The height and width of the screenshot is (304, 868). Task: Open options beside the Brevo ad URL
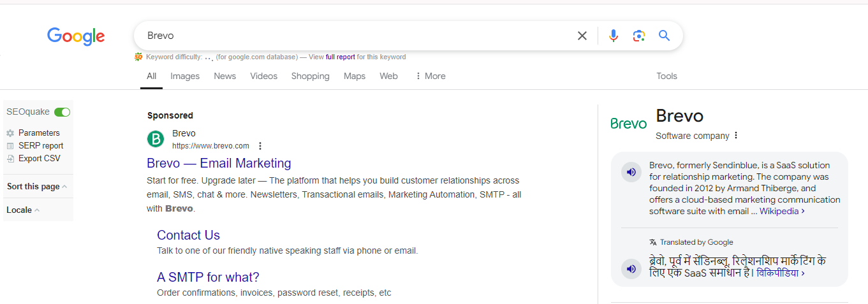[x=260, y=146]
